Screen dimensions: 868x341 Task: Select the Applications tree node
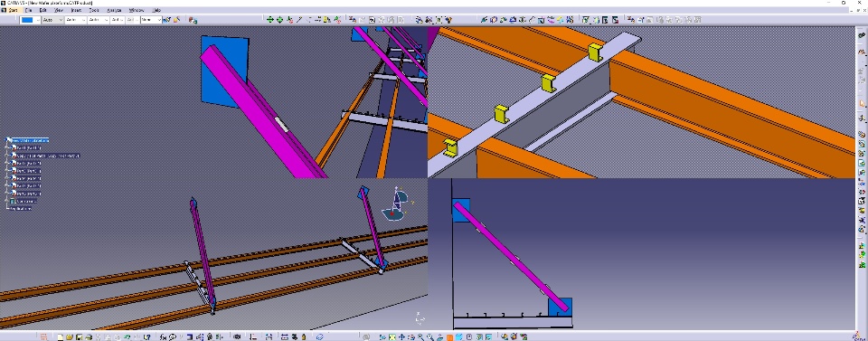21,209
